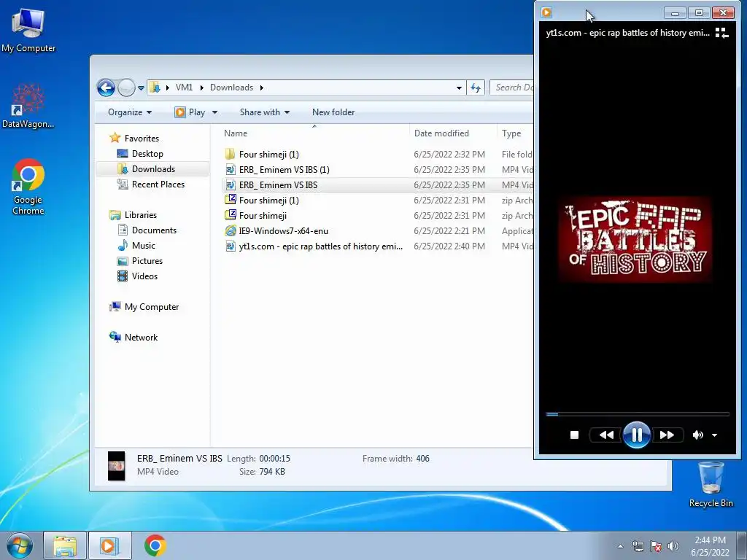Click My Computer desktop icon
The height and width of the screenshot is (560, 747).
28,29
